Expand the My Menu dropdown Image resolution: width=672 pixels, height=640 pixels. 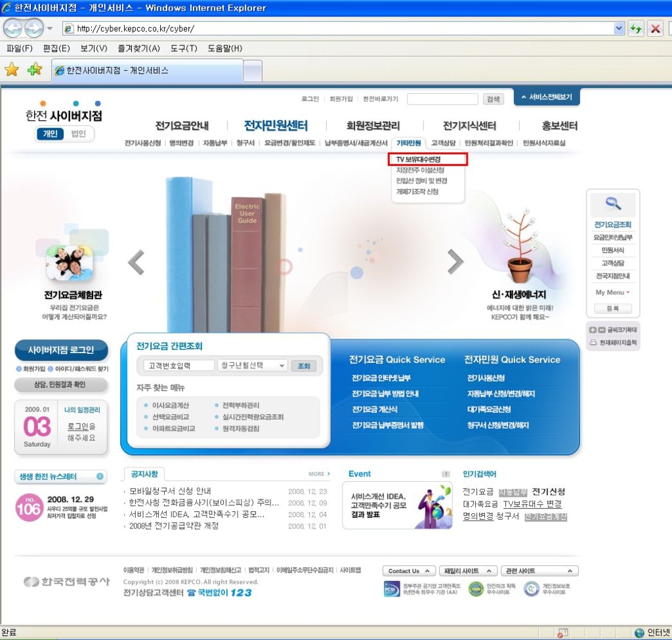(612, 292)
